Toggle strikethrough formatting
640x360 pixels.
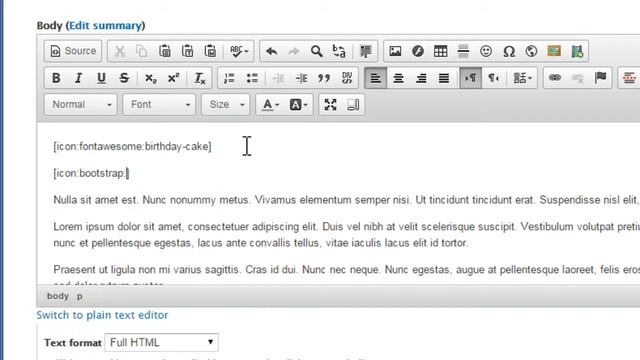[124, 78]
